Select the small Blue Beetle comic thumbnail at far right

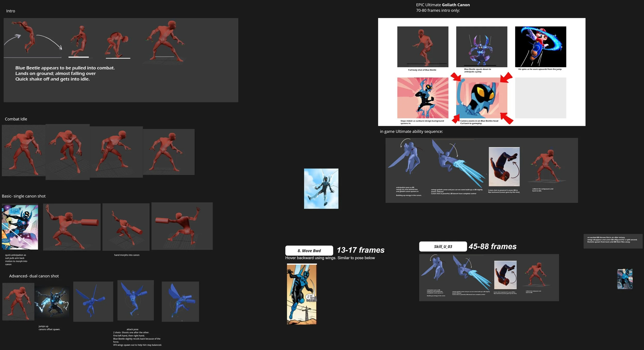point(625,279)
